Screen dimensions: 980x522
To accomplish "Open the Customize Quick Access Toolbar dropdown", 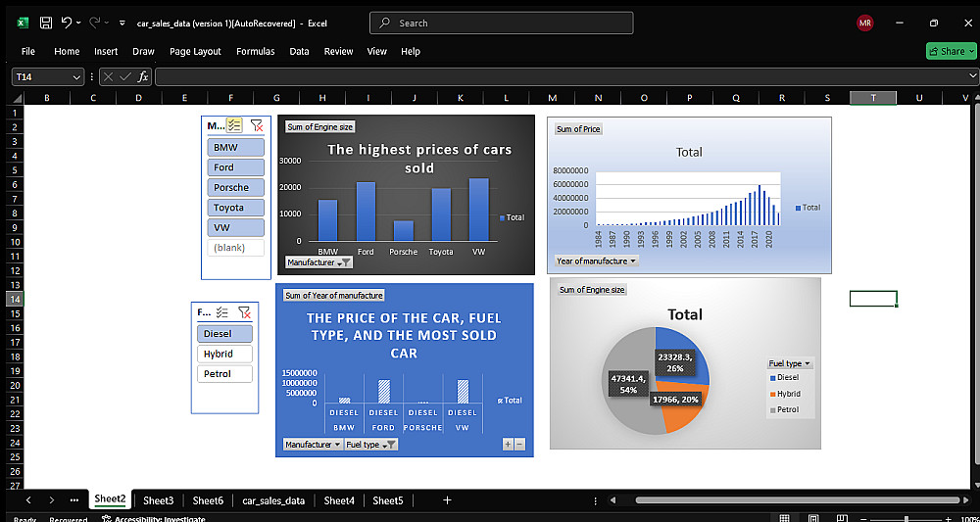I will point(122,24).
